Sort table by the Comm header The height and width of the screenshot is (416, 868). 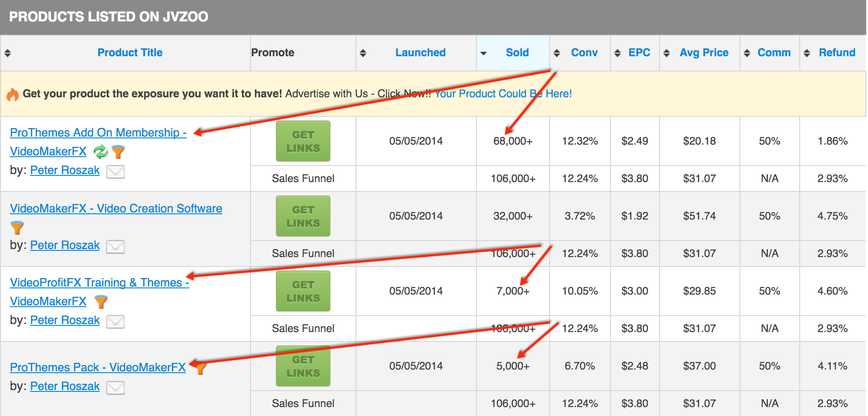click(x=774, y=53)
